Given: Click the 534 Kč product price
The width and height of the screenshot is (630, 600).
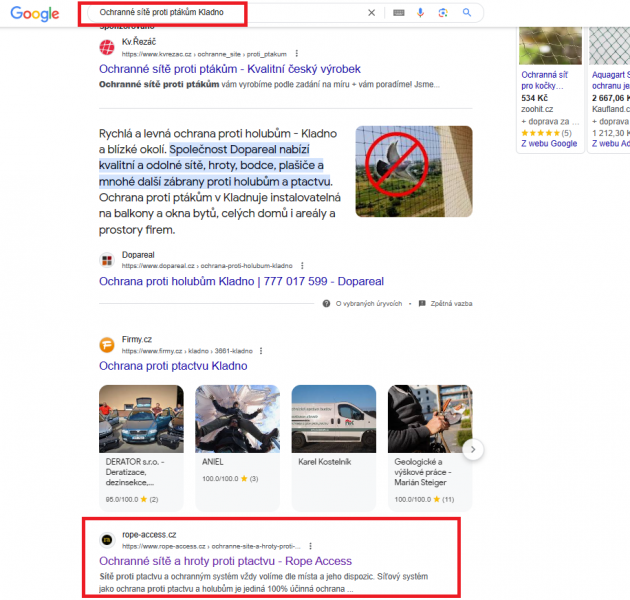Looking at the screenshot, I should [x=534, y=98].
